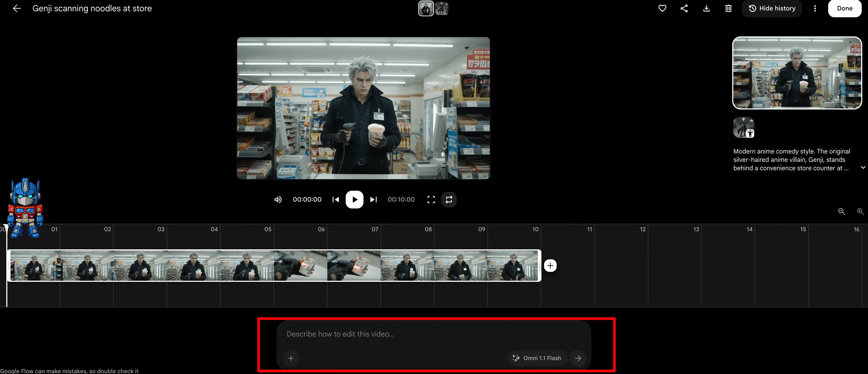Enter fullscreen preview mode

click(431, 200)
